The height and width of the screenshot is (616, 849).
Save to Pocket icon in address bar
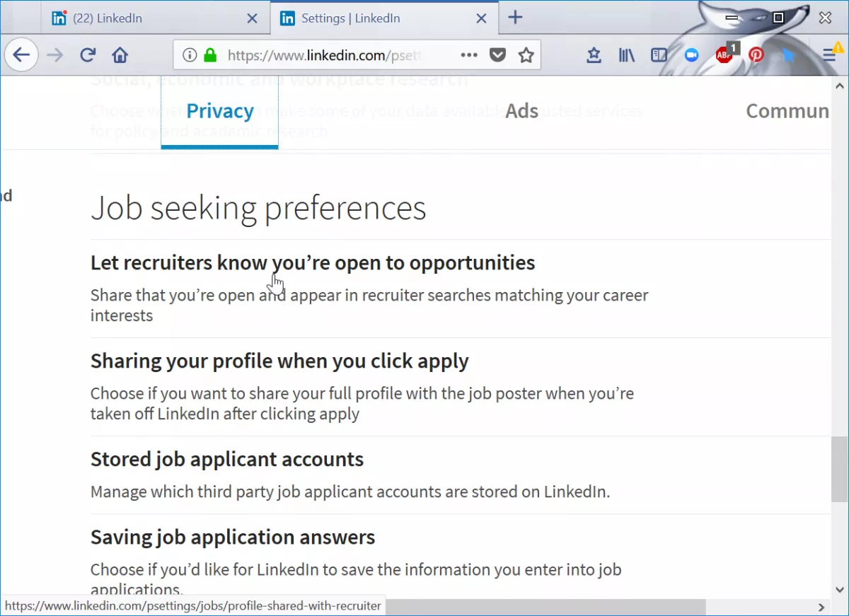pos(498,55)
